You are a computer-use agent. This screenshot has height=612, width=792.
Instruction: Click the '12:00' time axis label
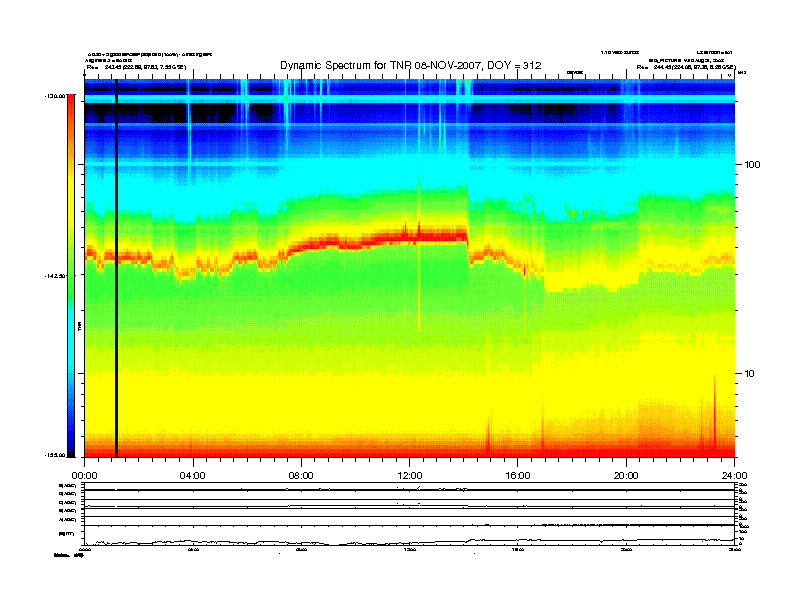(x=410, y=476)
